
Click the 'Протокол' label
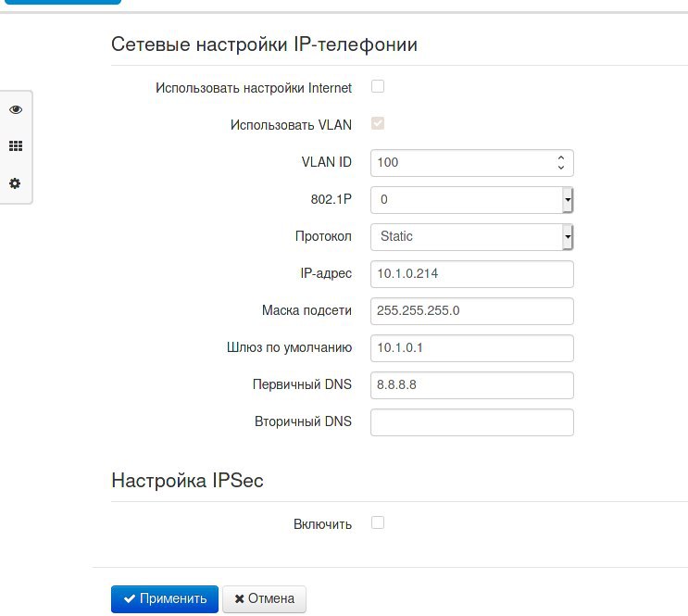point(323,236)
